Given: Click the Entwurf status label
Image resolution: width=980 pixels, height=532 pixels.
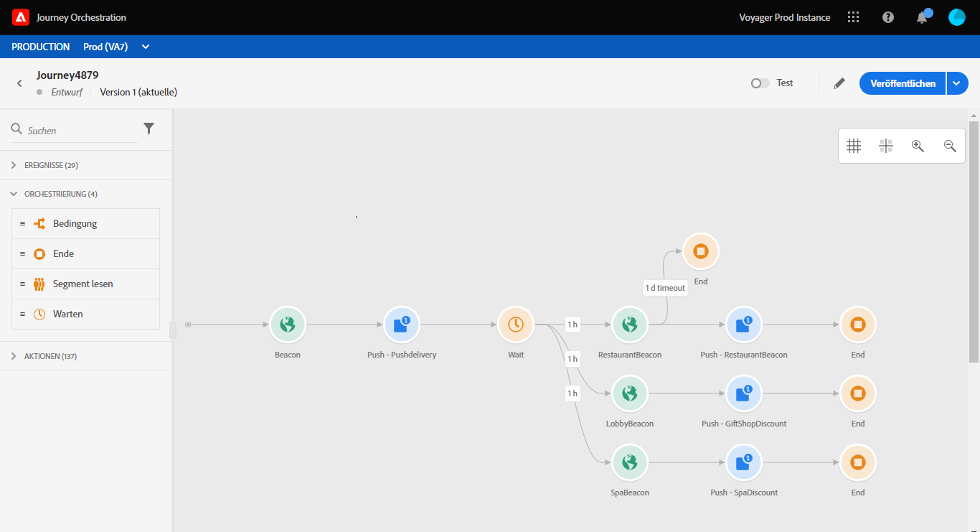Looking at the screenshot, I should [x=67, y=92].
